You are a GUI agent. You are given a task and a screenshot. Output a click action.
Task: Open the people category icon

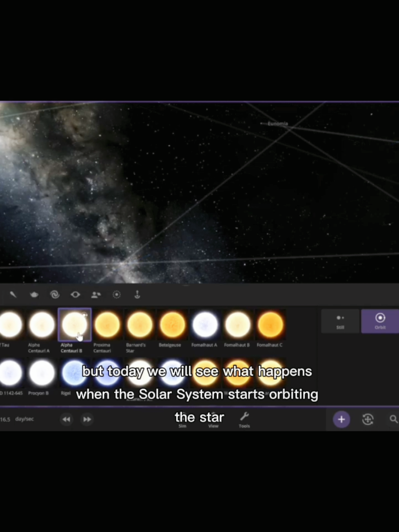pyautogui.click(x=96, y=295)
